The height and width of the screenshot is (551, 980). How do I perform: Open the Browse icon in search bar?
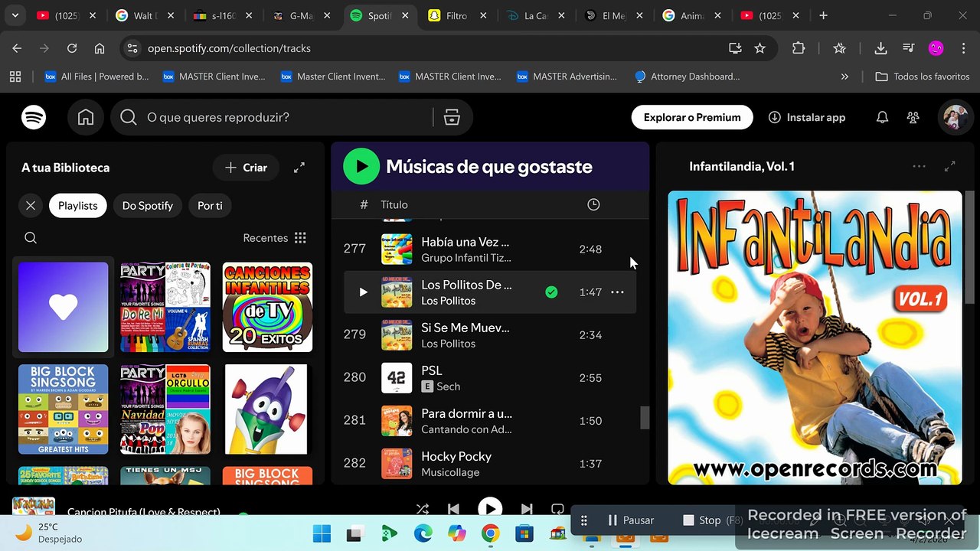(452, 118)
